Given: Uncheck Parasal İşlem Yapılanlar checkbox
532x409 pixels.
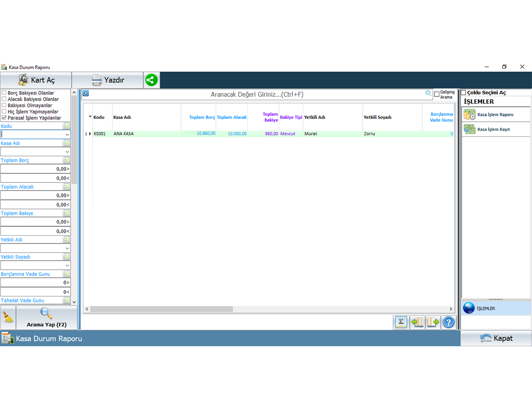Looking at the screenshot, I should [4, 118].
